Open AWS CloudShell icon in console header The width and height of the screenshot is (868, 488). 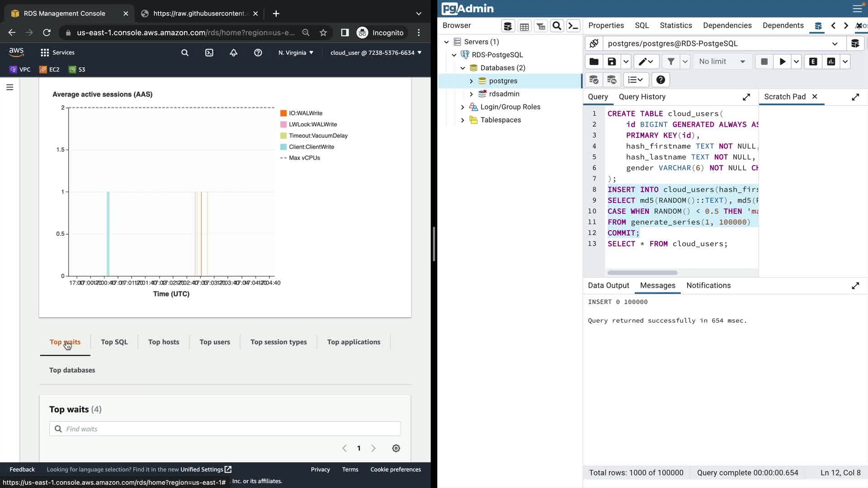tap(209, 53)
